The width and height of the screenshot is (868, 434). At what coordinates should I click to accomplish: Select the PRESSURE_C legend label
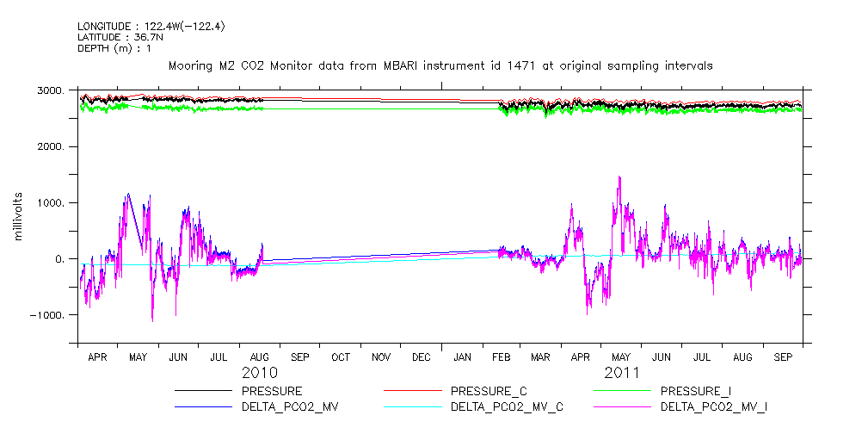click(489, 391)
